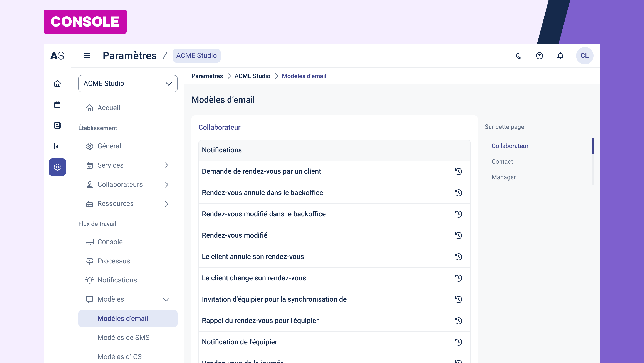Expand the Collaborateurs submenu
This screenshot has width=644, height=363.
[x=166, y=185]
